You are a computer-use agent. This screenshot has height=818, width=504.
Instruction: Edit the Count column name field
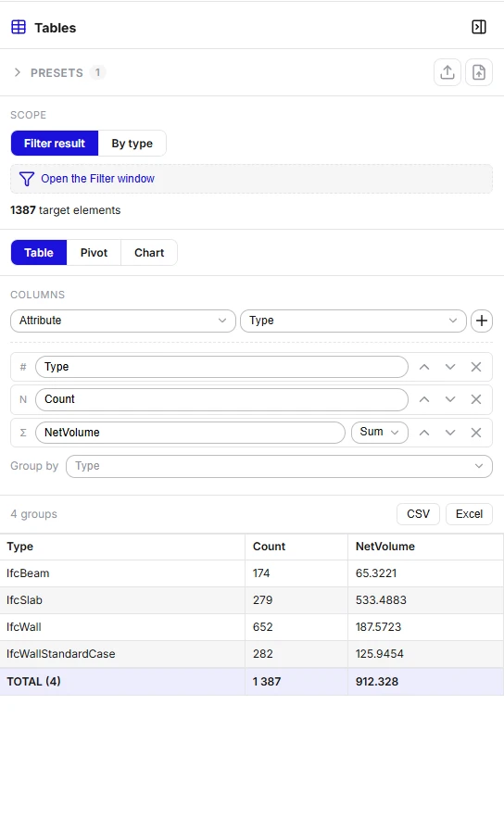click(x=221, y=399)
